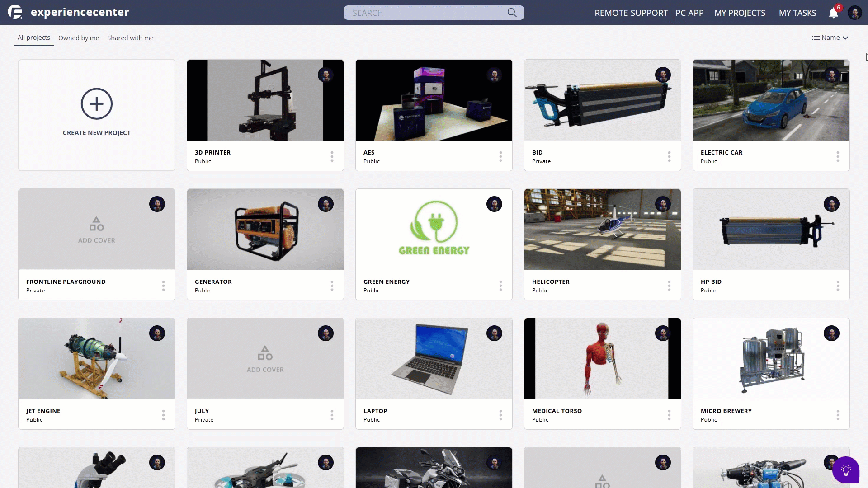Image resolution: width=868 pixels, height=488 pixels.
Task: Click the Private label under BID
Action: click(541, 161)
